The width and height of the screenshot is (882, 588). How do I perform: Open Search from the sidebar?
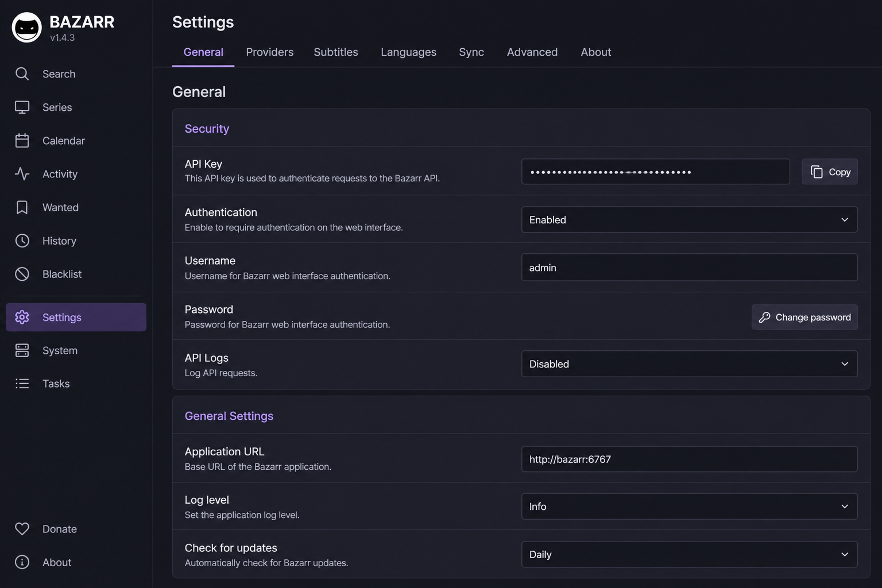(x=76, y=73)
